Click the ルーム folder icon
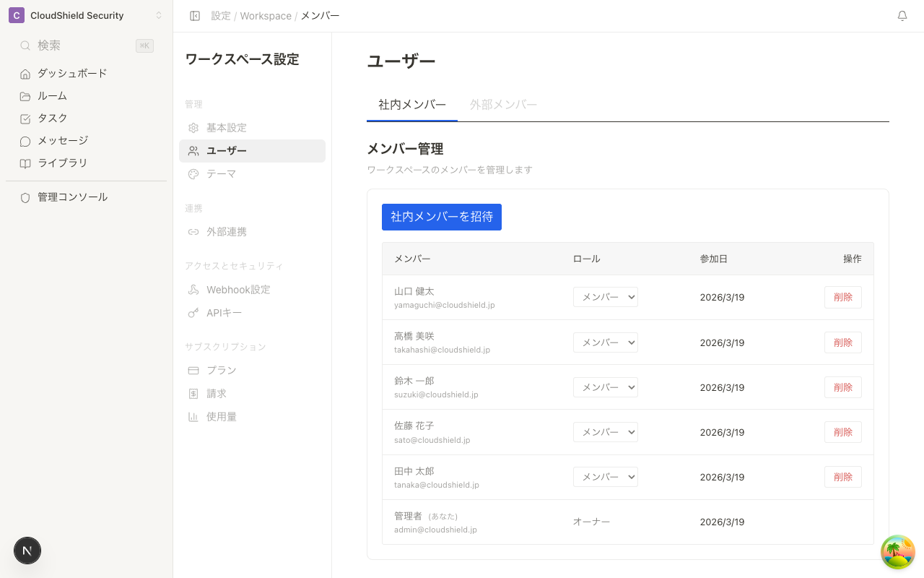Viewport: 924px width, 578px height. (25, 96)
